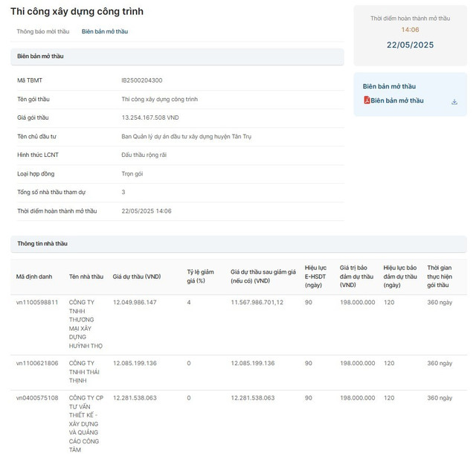Select the Biên bản mở thầu tab
The height and width of the screenshot is (456, 476).
coord(105,32)
